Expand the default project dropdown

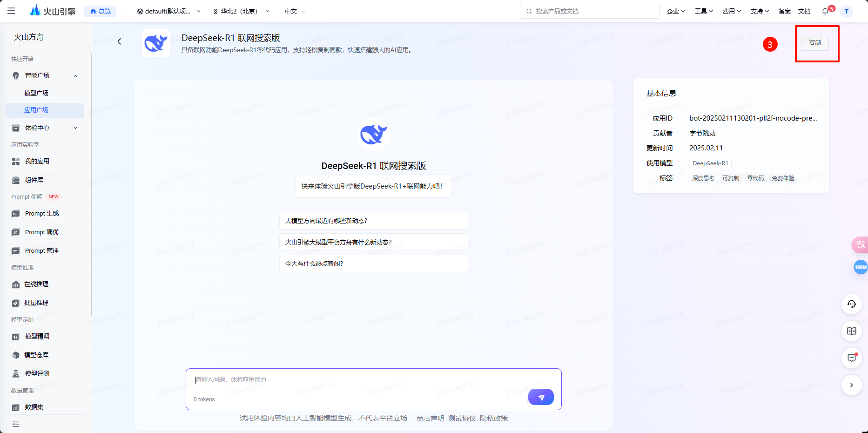click(169, 11)
